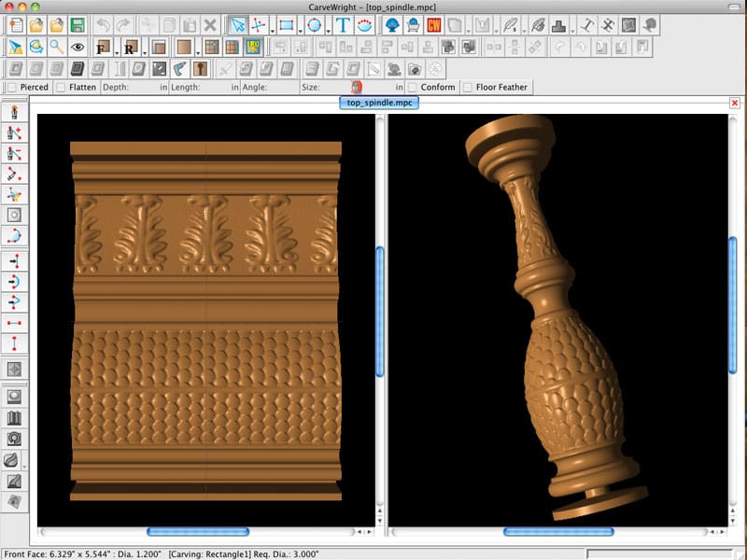Enable the Floor Feather checkbox
The height and width of the screenshot is (560, 747).
tap(468, 88)
